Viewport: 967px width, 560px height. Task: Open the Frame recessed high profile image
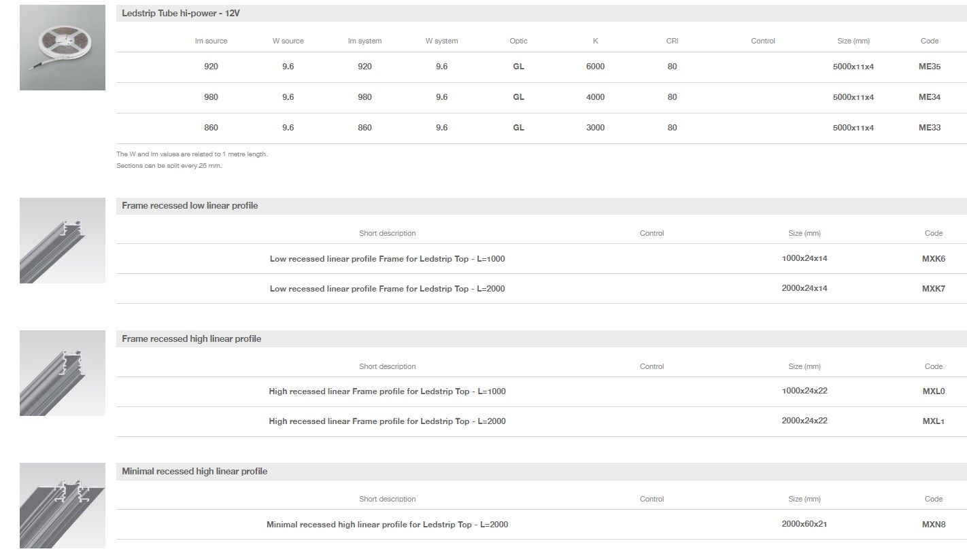(63, 373)
